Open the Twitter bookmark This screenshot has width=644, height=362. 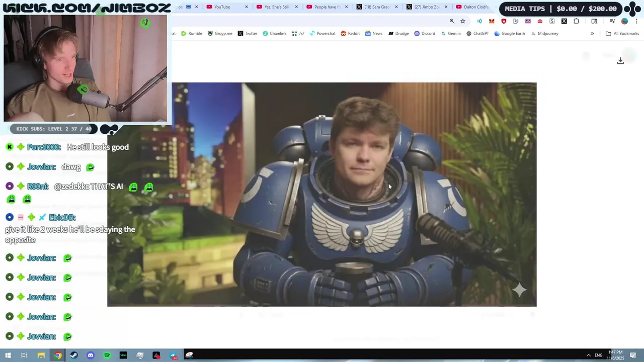248,34
